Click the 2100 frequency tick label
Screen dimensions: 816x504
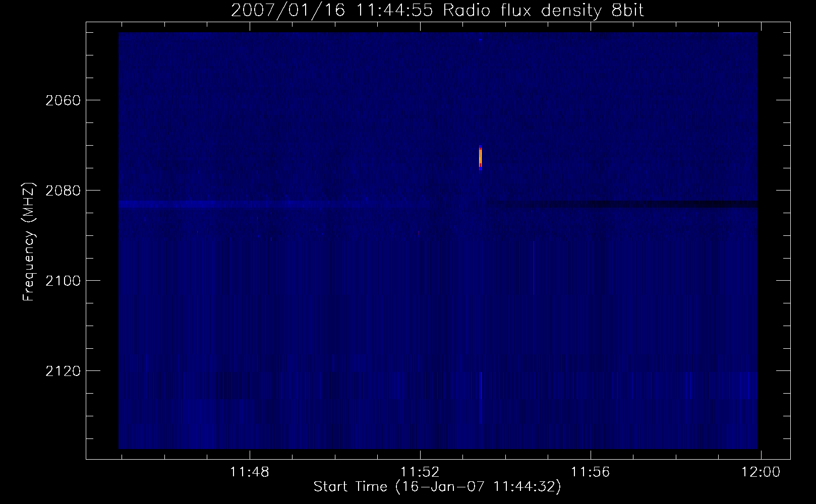pos(63,281)
